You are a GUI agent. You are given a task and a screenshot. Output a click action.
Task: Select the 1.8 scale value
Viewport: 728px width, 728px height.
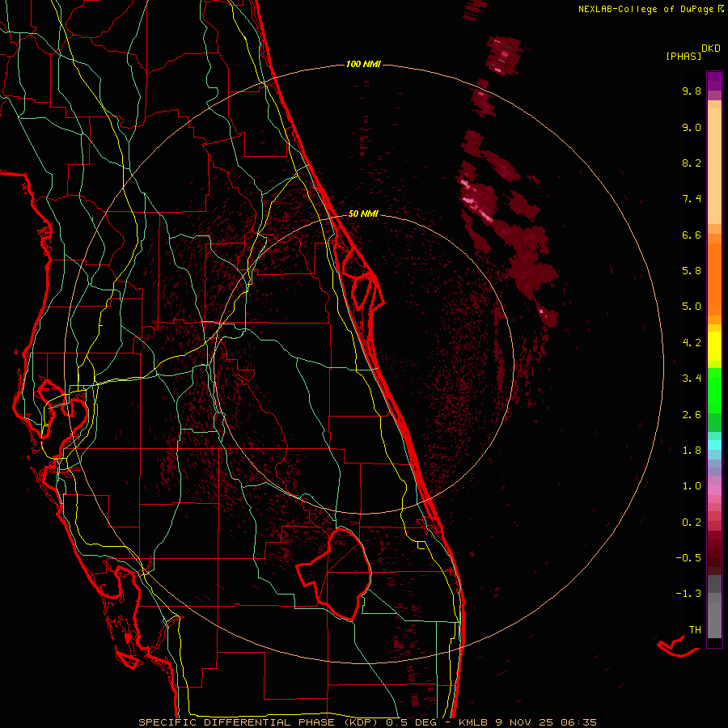(x=692, y=451)
